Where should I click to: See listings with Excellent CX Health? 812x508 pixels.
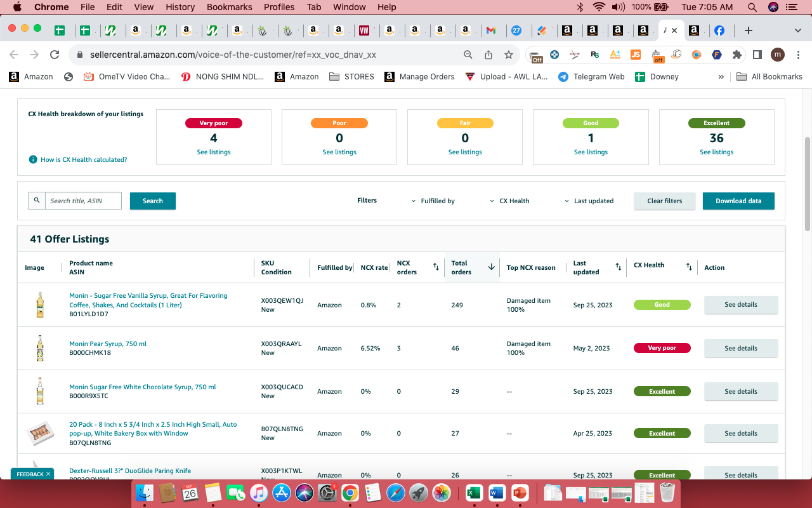pos(717,152)
